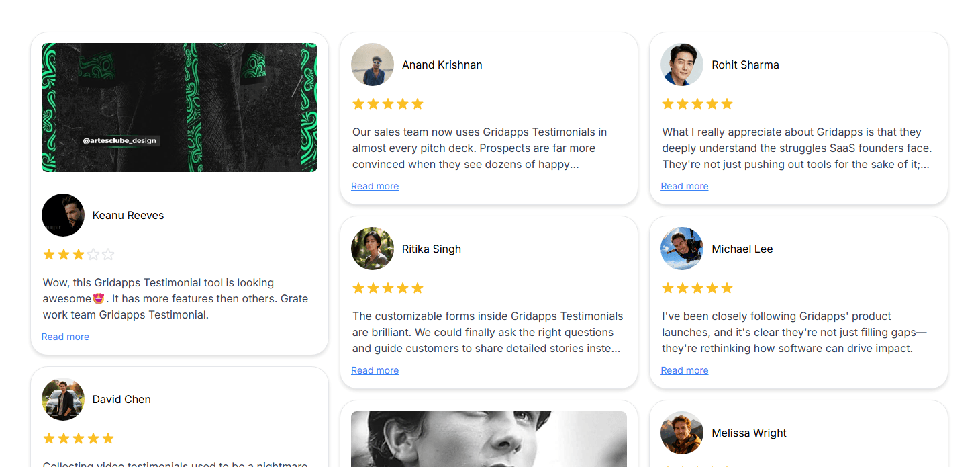Expand Keanu Reeves' testimonial with Read more
Screen dimensions: 980x467
pos(65,337)
